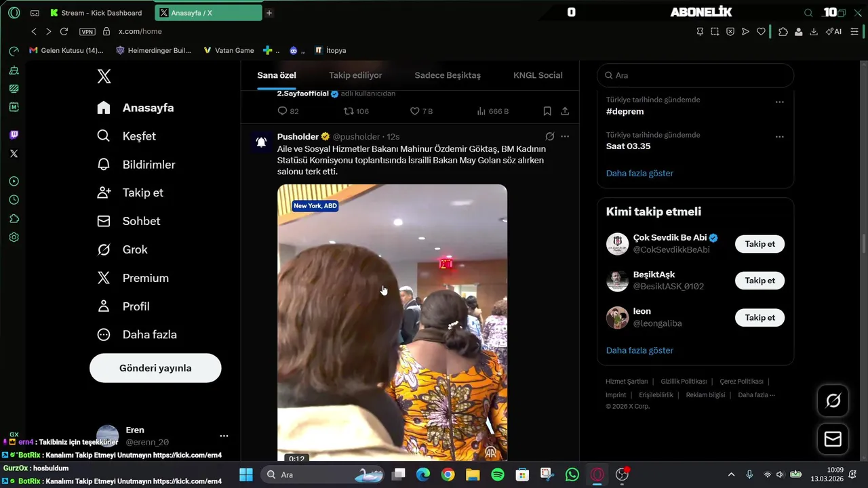Open floating messages envelope button
868x488 pixels.
tap(833, 439)
